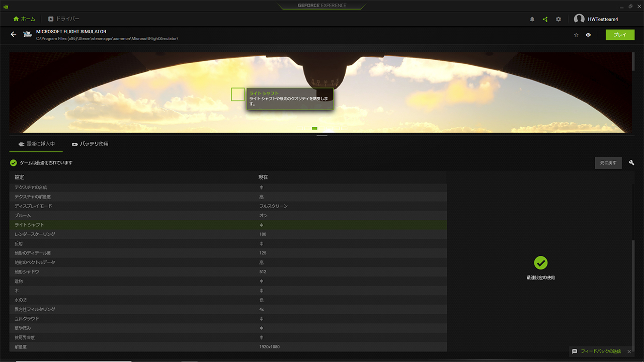Click the オン value for ブルーム
Viewport: 644px width, 362px height.
pyautogui.click(x=264, y=216)
